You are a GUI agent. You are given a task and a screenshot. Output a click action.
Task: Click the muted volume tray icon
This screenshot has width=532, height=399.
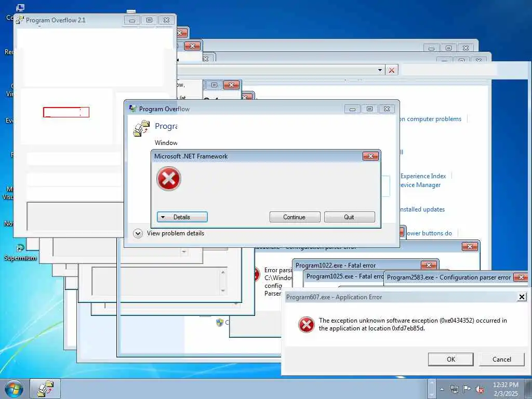pyautogui.click(x=480, y=389)
